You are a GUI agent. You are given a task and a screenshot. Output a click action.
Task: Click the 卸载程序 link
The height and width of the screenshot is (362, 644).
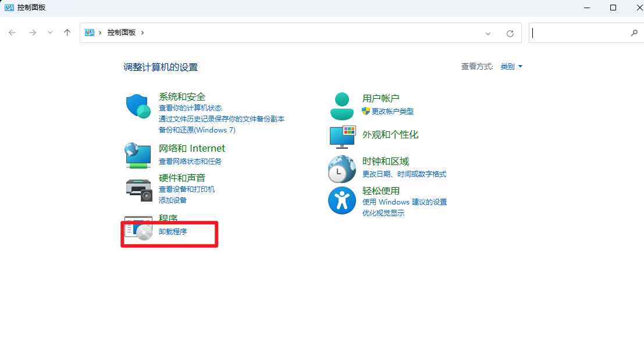pos(173,231)
